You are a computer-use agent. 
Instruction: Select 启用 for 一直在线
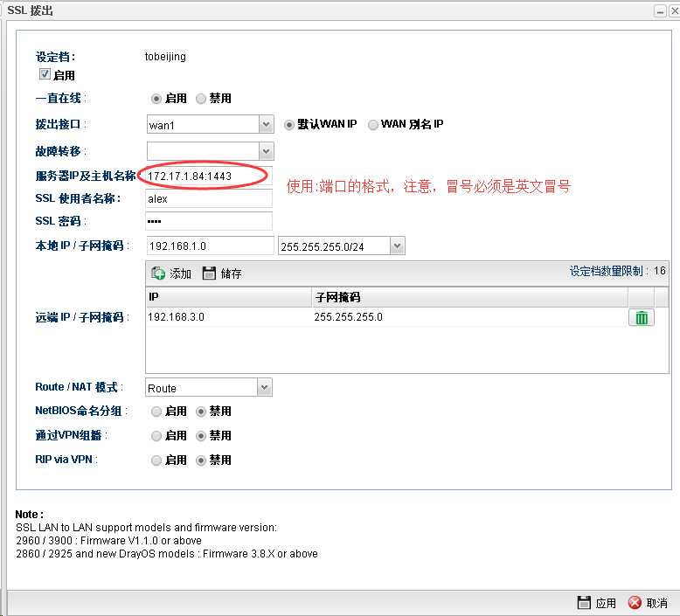pos(156,99)
